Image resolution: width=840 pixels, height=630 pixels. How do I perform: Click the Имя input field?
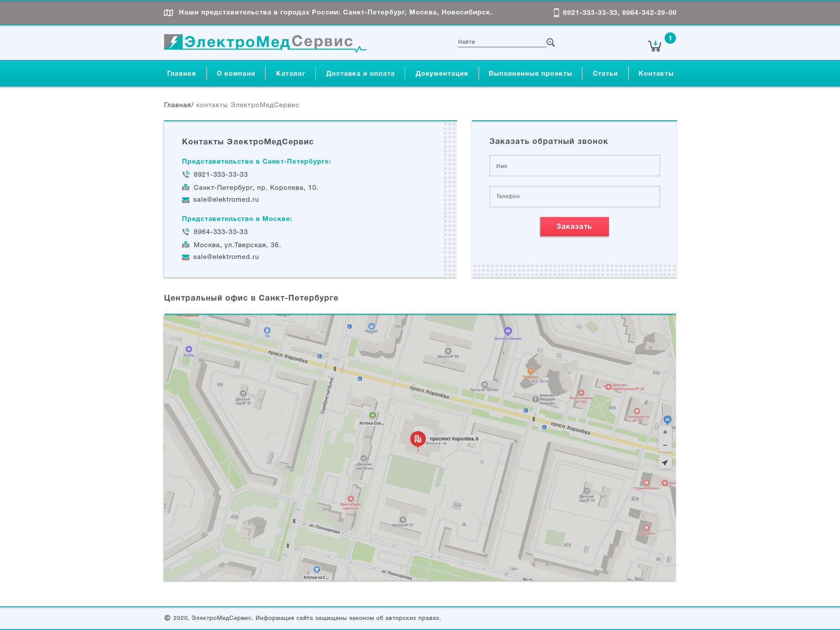pyautogui.click(x=574, y=166)
